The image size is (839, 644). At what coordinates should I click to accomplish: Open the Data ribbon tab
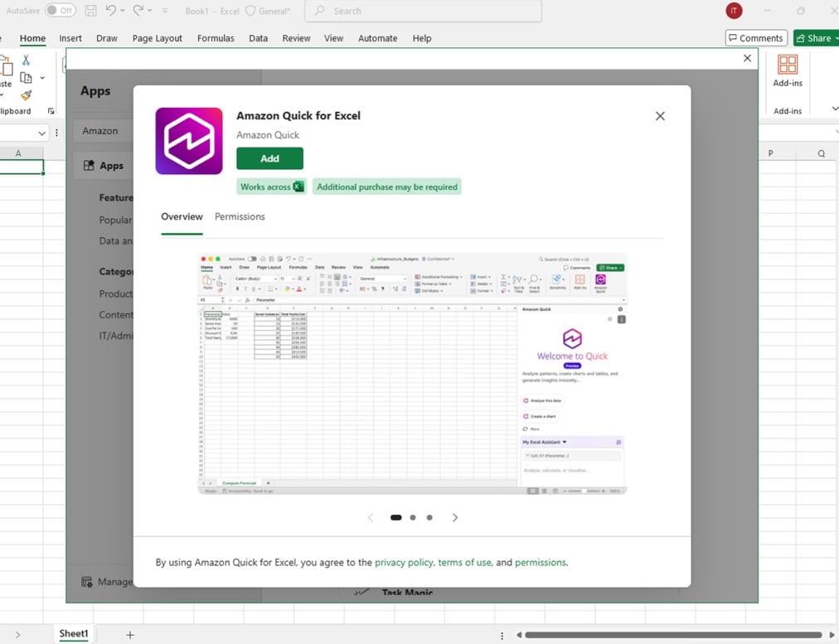click(x=259, y=38)
